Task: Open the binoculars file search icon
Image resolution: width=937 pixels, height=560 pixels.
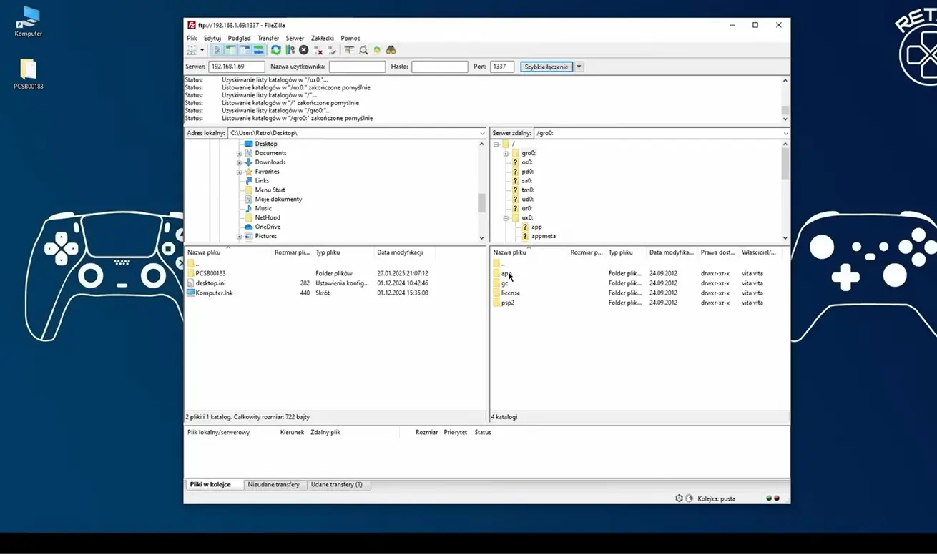Action: [391, 50]
